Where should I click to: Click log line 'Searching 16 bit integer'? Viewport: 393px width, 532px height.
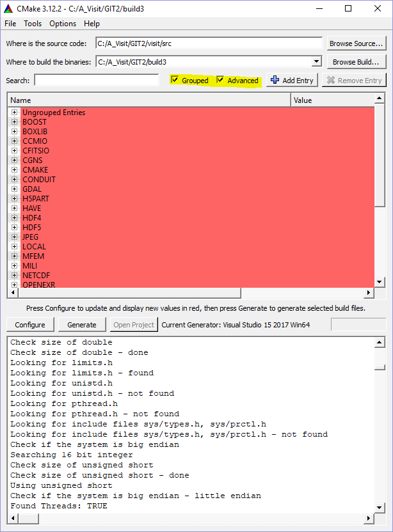[71, 455]
